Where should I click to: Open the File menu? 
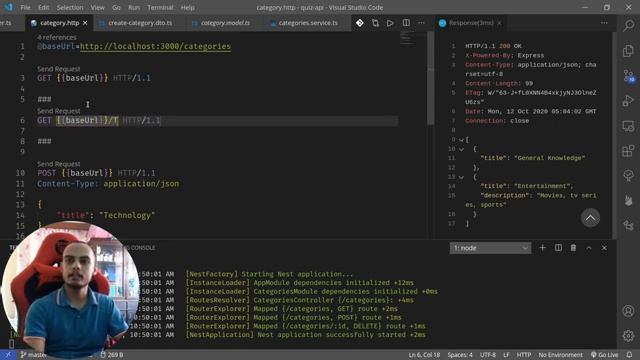click(25, 7)
